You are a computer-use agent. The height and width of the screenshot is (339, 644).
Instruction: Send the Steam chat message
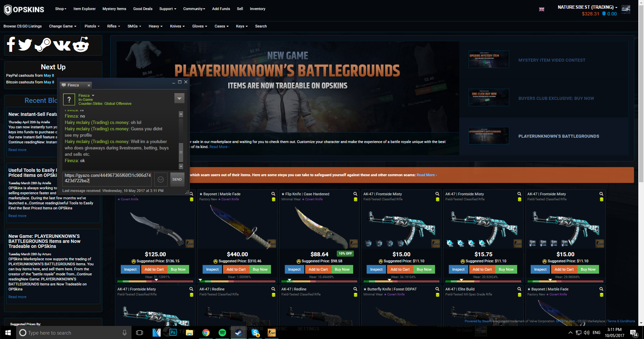click(177, 180)
